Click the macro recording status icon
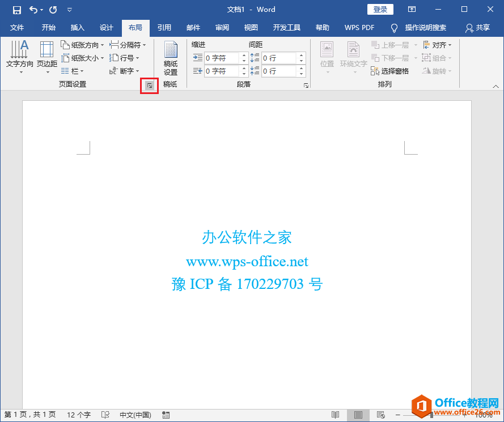504x422 pixels. (x=166, y=415)
